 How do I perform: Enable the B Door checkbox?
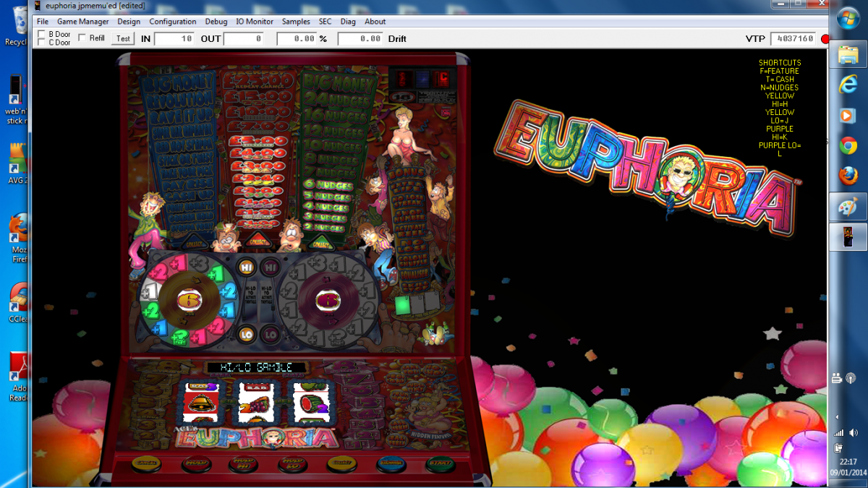[41, 34]
